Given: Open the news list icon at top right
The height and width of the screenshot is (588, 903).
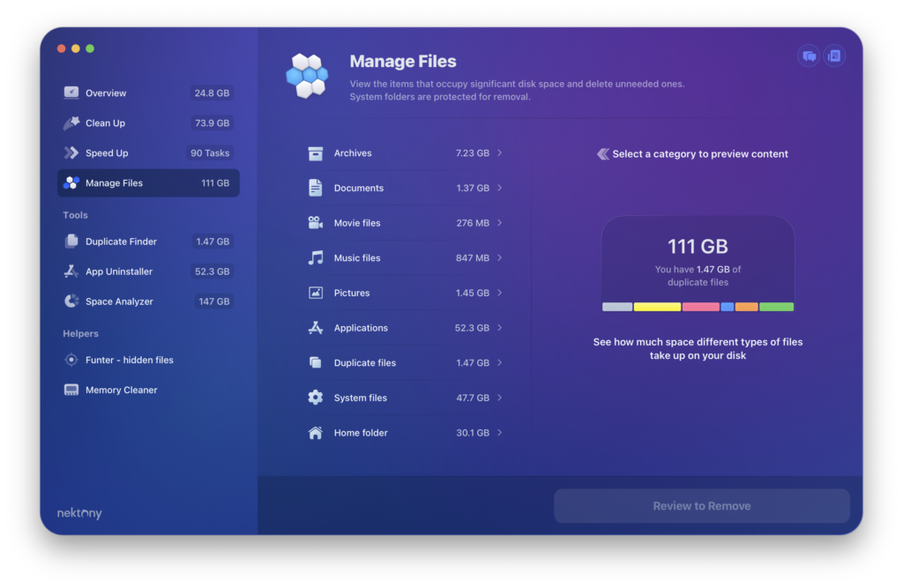Looking at the screenshot, I should click(x=834, y=56).
